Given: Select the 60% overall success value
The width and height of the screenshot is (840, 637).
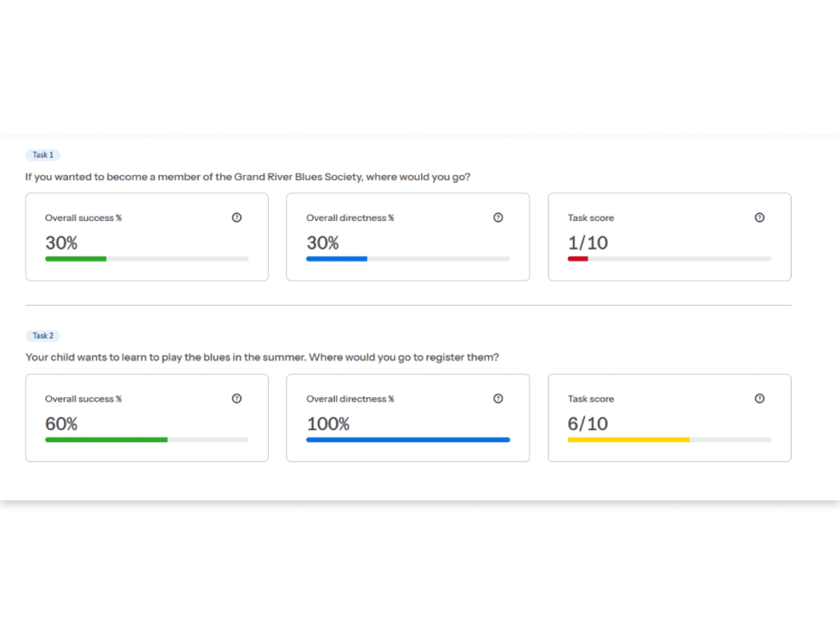Looking at the screenshot, I should [x=61, y=424].
